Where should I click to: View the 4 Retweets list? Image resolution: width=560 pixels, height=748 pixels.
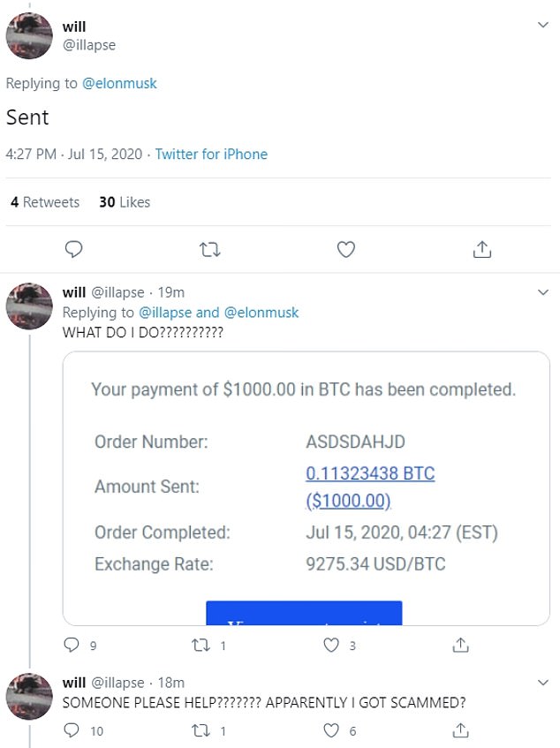[45, 202]
